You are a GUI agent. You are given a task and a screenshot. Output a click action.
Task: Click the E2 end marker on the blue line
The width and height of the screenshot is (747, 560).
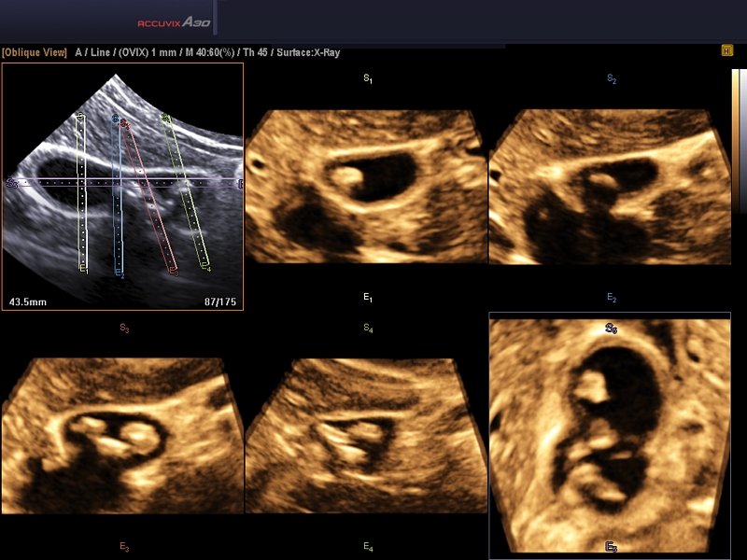tap(120, 273)
